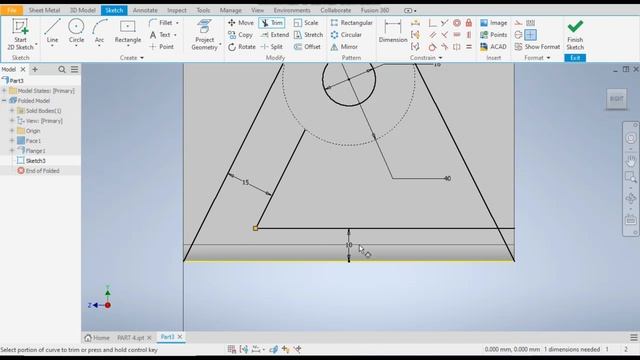640x360 pixels.
Task: Expand the Flange1 node
Action: pos(12,151)
